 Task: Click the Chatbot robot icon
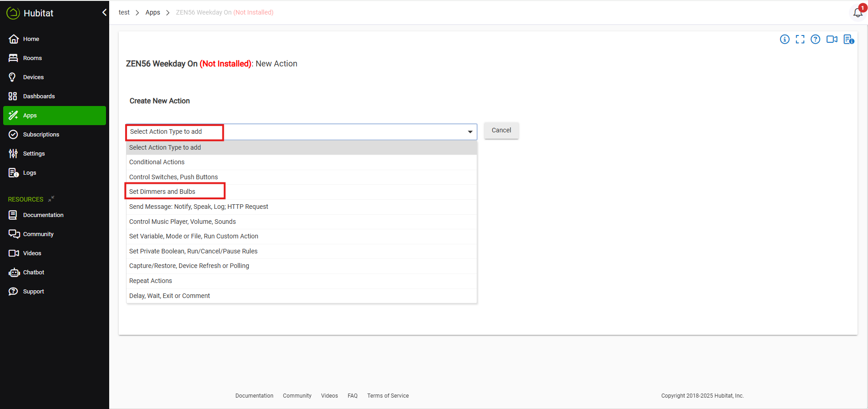click(14, 273)
